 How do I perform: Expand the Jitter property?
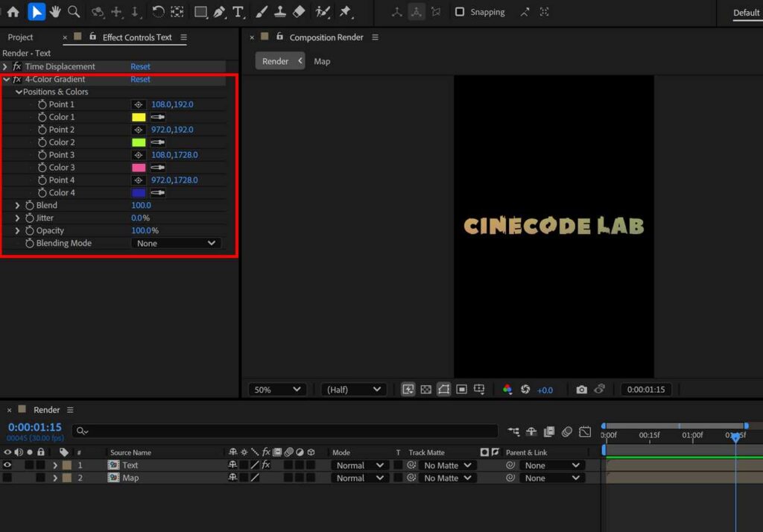(18, 218)
